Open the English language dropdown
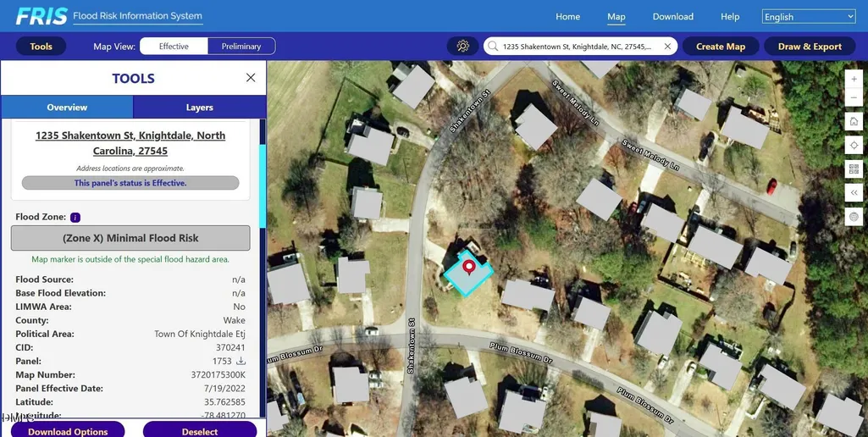The width and height of the screenshot is (868, 437). coord(809,17)
